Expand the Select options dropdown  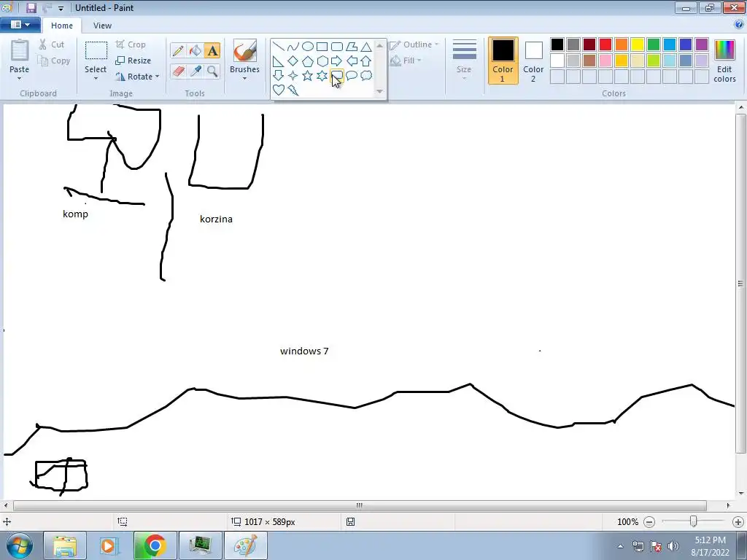coord(96,78)
